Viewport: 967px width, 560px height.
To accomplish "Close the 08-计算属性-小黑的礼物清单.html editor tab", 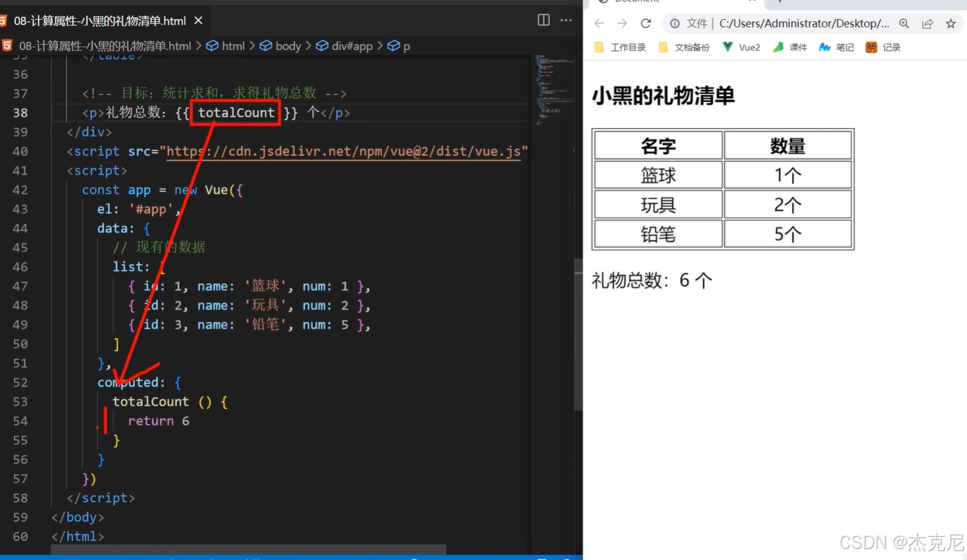I will pos(198,20).
